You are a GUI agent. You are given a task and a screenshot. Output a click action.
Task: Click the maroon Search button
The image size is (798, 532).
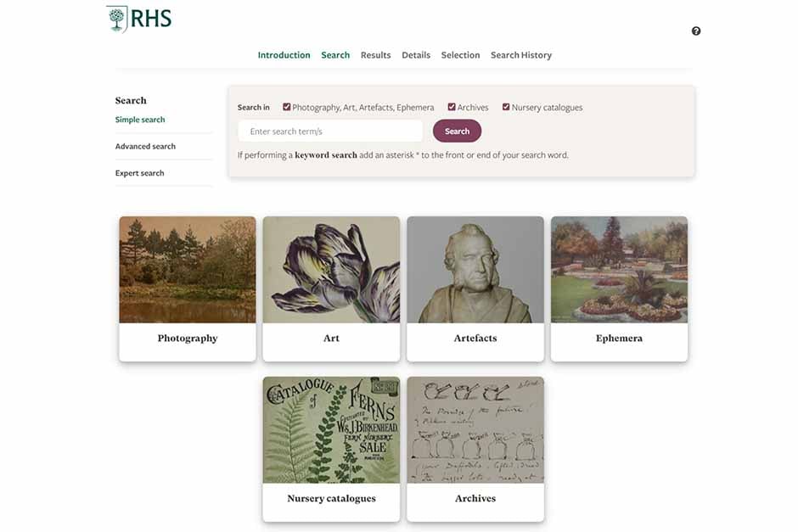click(x=457, y=132)
